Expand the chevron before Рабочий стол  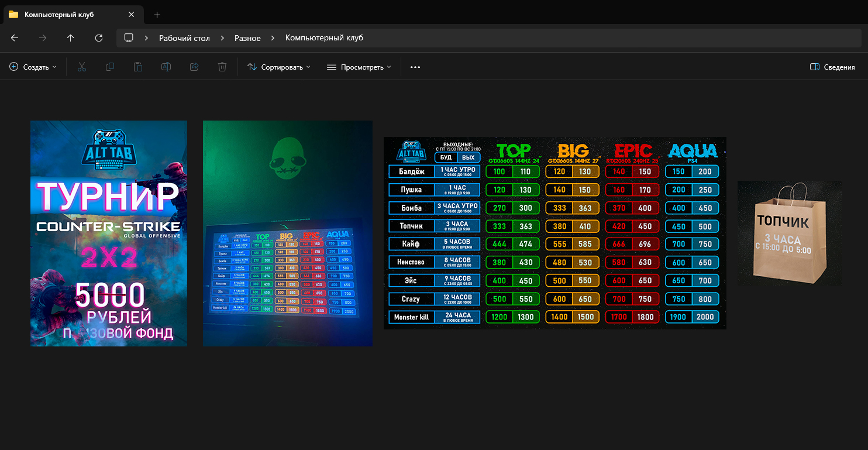(146, 38)
